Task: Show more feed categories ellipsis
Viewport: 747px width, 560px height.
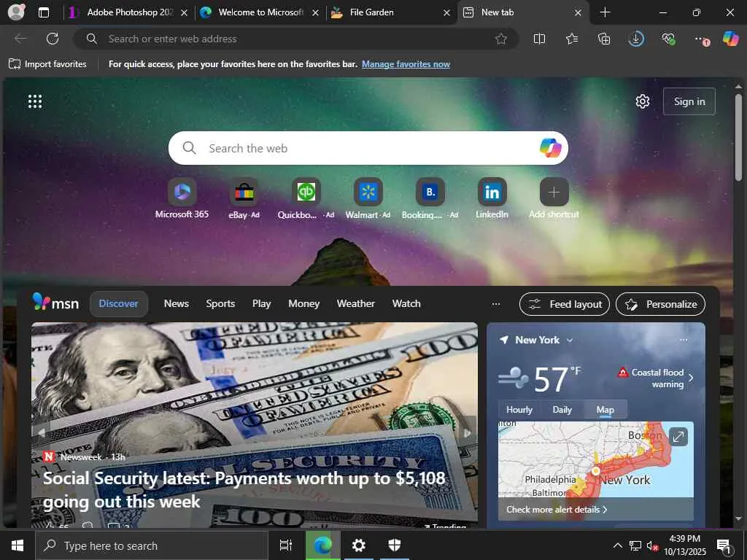Action: coord(496,304)
